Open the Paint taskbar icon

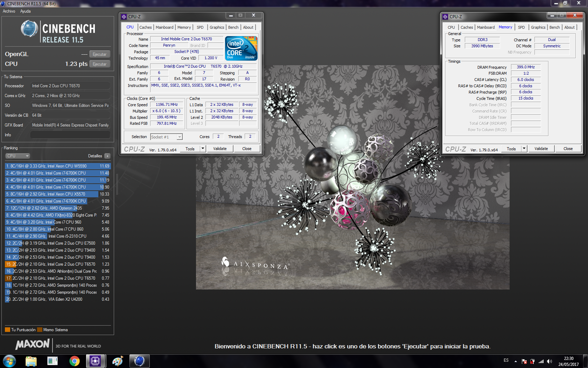click(x=117, y=361)
